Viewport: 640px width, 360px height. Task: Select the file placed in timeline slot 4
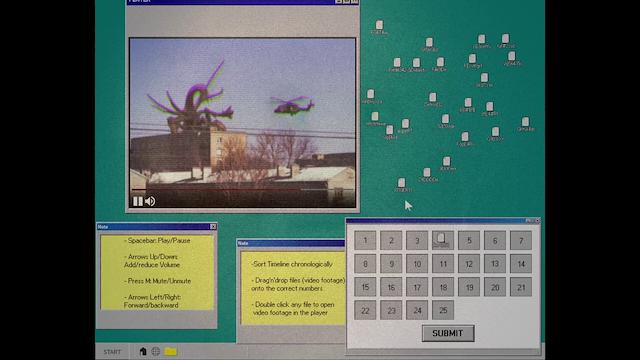441,239
